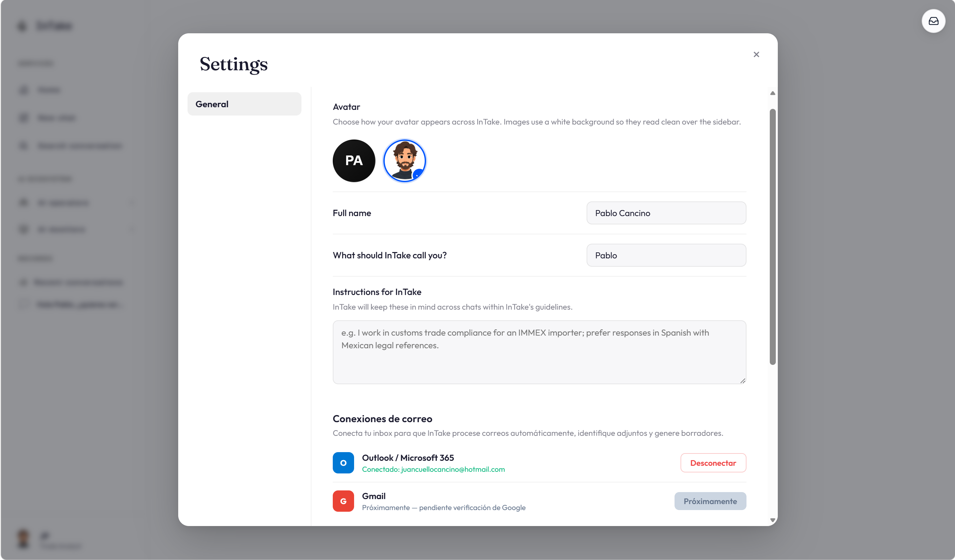Click the Próximamente Gmail button
The width and height of the screenshot is (955, 560).
coord(710,501)
